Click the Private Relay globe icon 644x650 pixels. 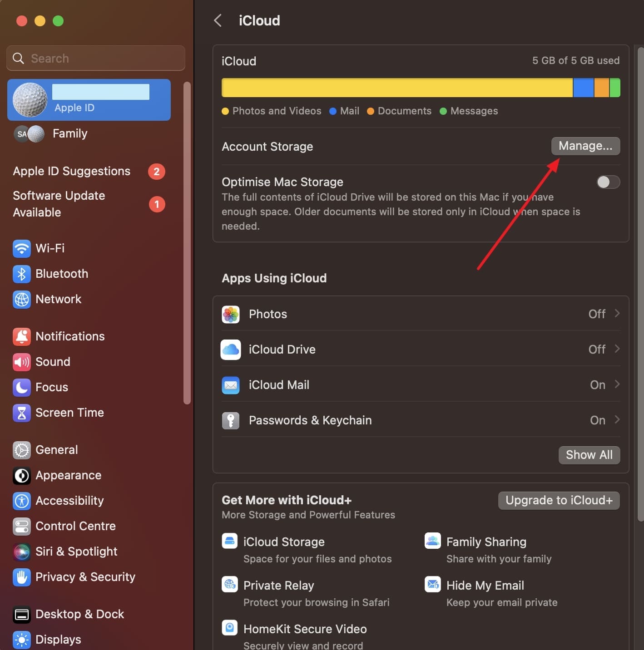(230, 584)
